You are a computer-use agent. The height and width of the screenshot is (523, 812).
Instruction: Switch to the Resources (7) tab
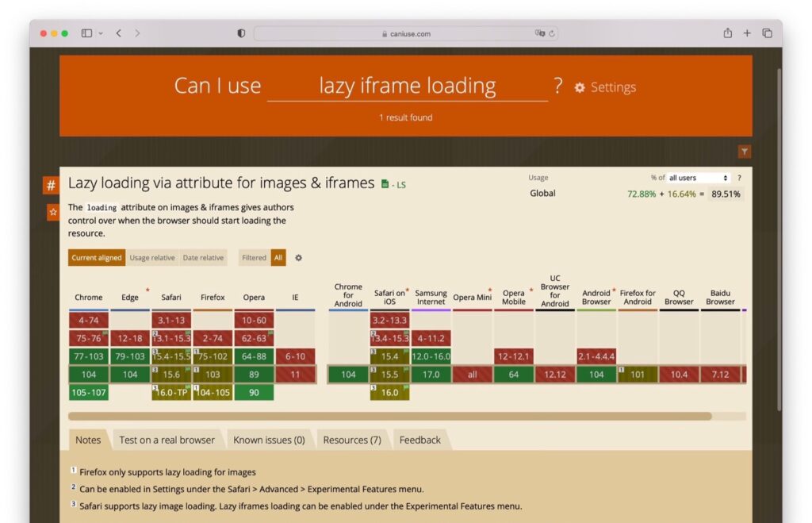click(352, 440)
